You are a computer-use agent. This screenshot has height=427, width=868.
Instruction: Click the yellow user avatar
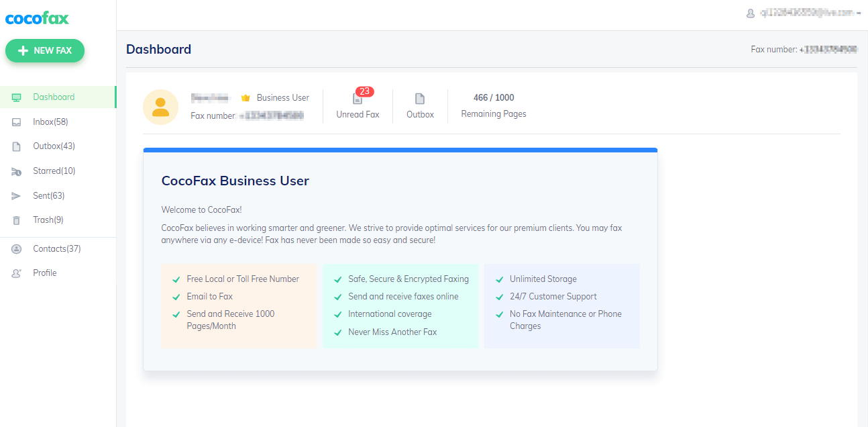(x=160, y=107)
